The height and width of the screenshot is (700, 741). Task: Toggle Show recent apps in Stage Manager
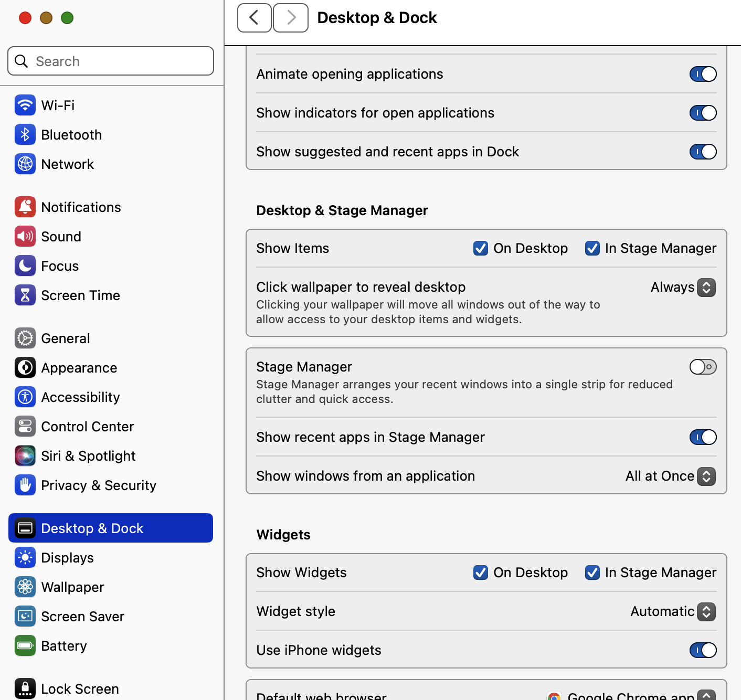703,437
